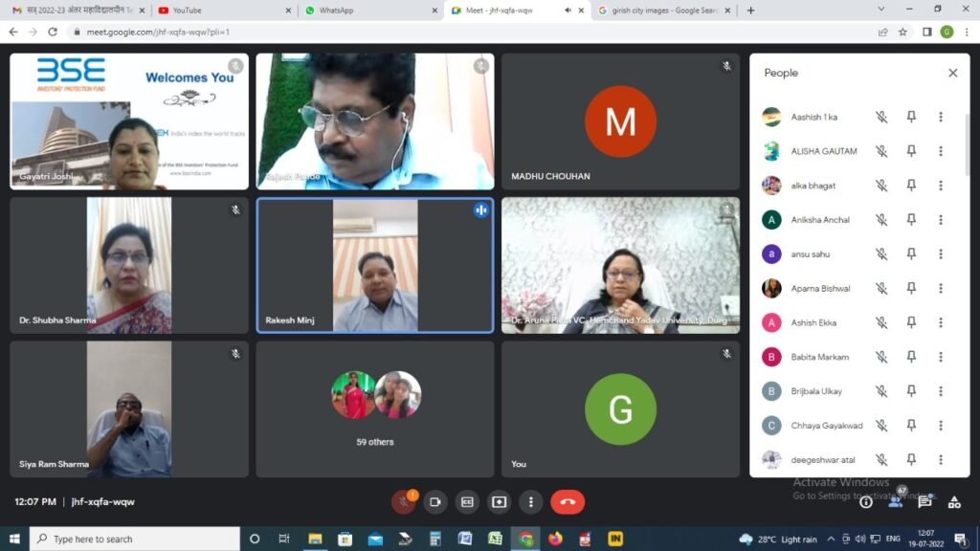Open more options for Aparna Bishwal
This screenshot has height=551, width=980.
click(941, 289)
